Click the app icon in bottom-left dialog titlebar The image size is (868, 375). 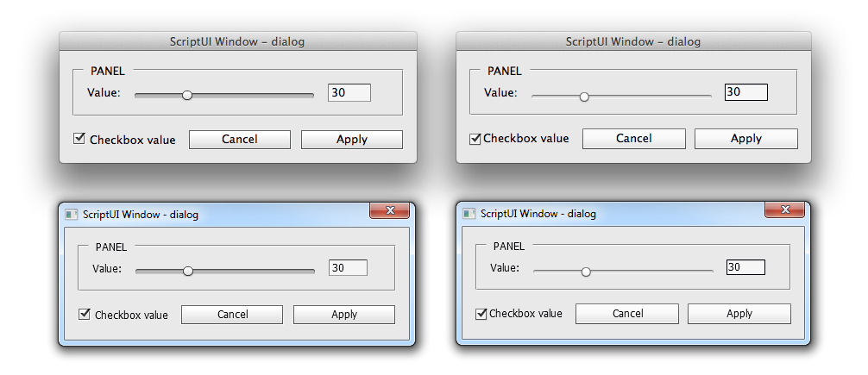tap(71, 215)
